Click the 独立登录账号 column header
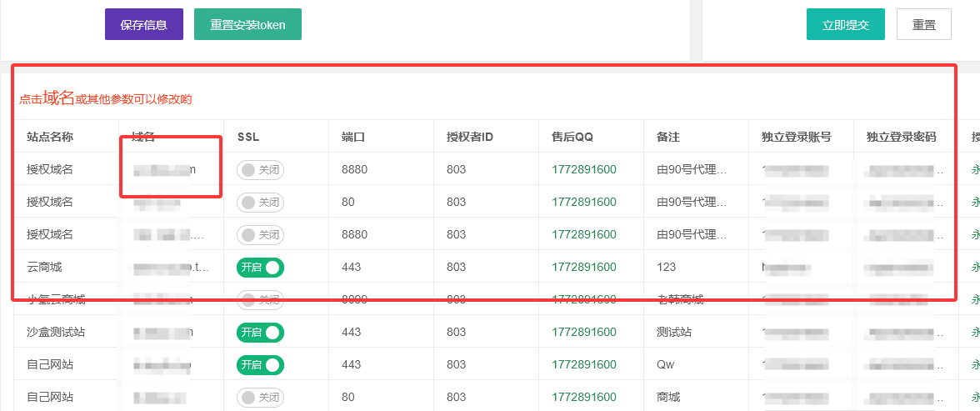Viewport: 980px width, 411px height. pyautogui.click(x=797, y=137)
